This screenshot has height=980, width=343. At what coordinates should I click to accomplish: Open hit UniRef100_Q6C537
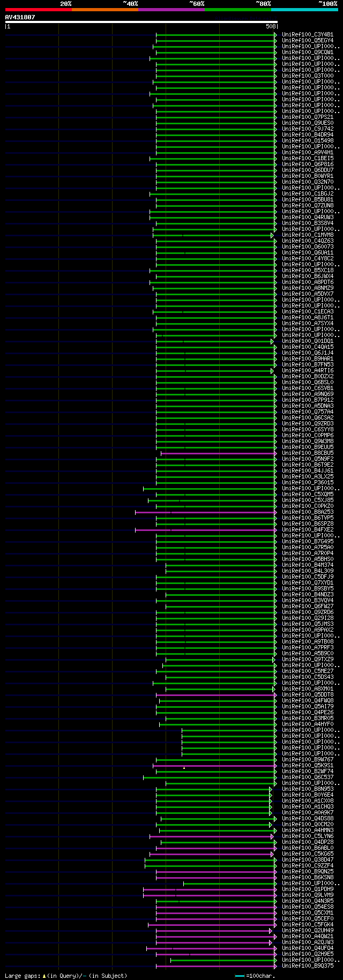click(x=308, y=777)
